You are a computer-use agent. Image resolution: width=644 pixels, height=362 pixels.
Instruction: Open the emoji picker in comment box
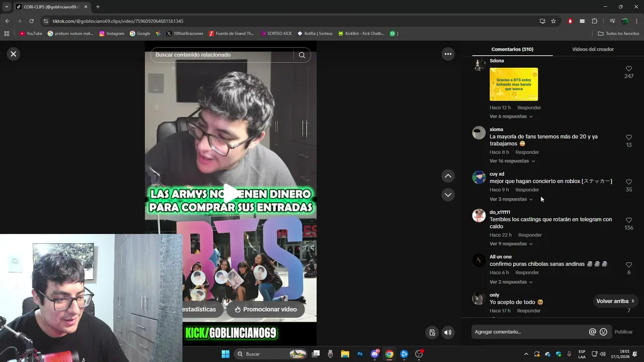603,332
